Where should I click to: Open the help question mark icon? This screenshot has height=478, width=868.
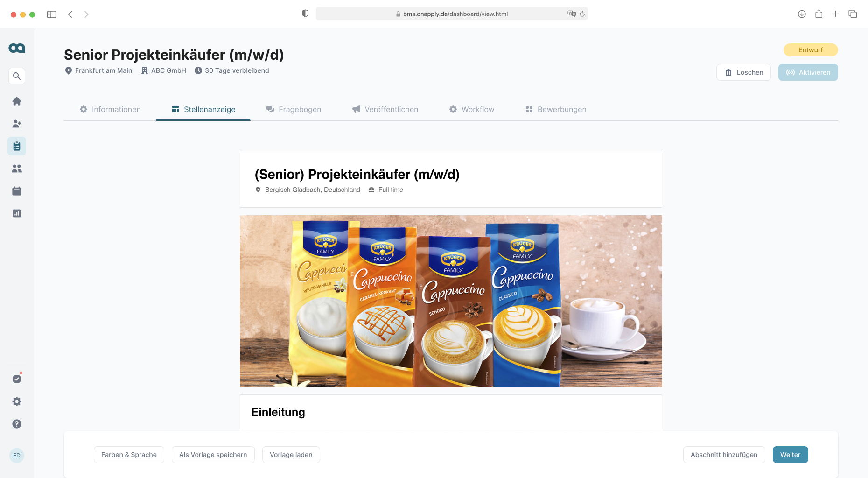tap(17, 424)
